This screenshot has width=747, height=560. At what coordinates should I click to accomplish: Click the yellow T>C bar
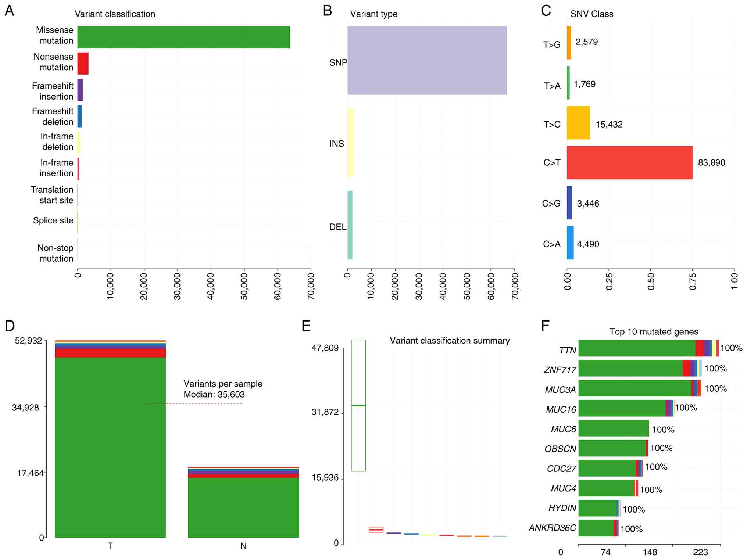(578, 123)
